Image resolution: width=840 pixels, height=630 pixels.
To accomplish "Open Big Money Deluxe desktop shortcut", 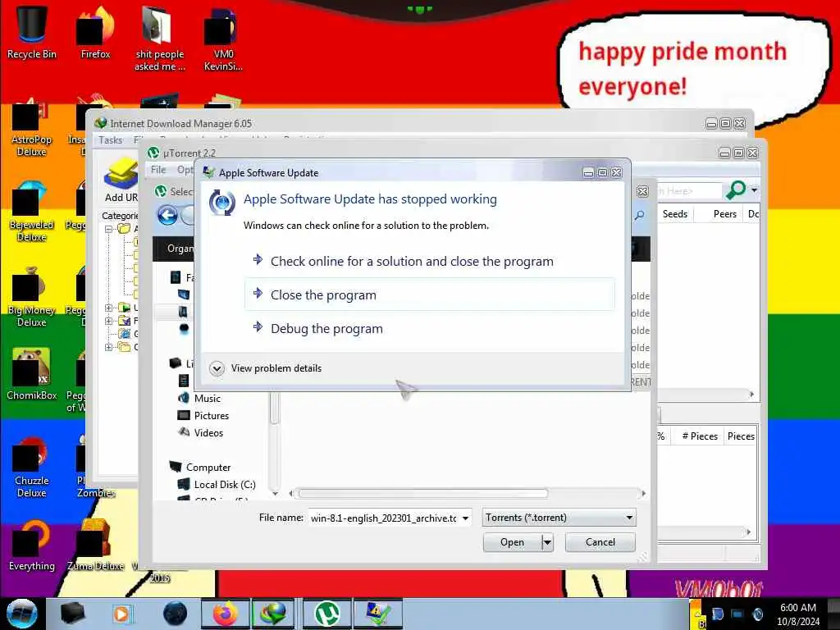I will [32, 297].
